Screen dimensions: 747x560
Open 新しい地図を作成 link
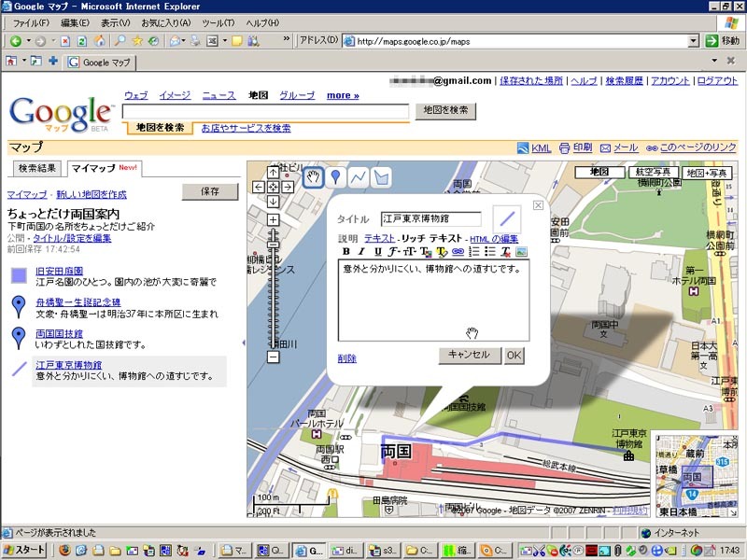pyautogui.click(x=92, y=194)
